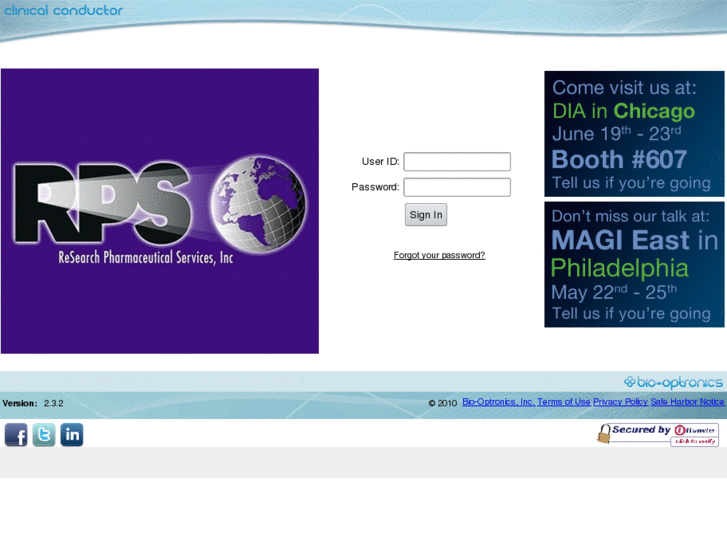Click the RPS logo image
727x545 pixels.
tap(160, 211)
